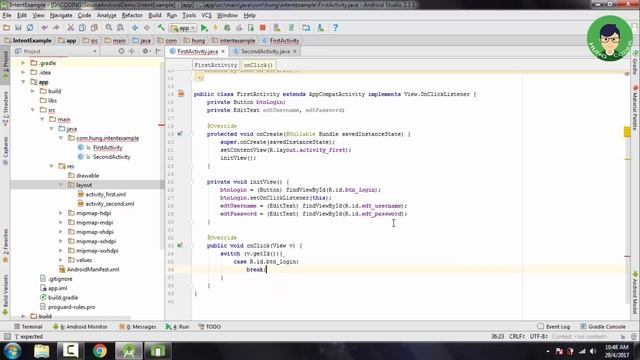Open the Gradle Console

(x=603, y=327)
